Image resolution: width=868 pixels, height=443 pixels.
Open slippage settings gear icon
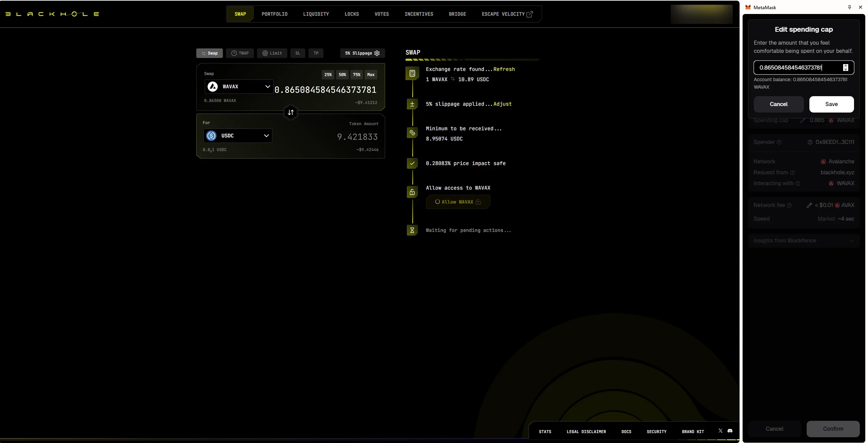(x=377, y=53)
